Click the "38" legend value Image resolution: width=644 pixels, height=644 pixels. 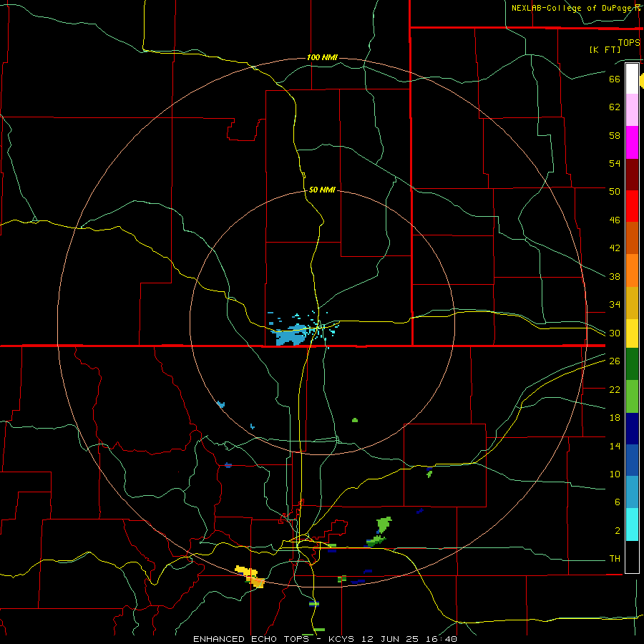tap(615, 276)
